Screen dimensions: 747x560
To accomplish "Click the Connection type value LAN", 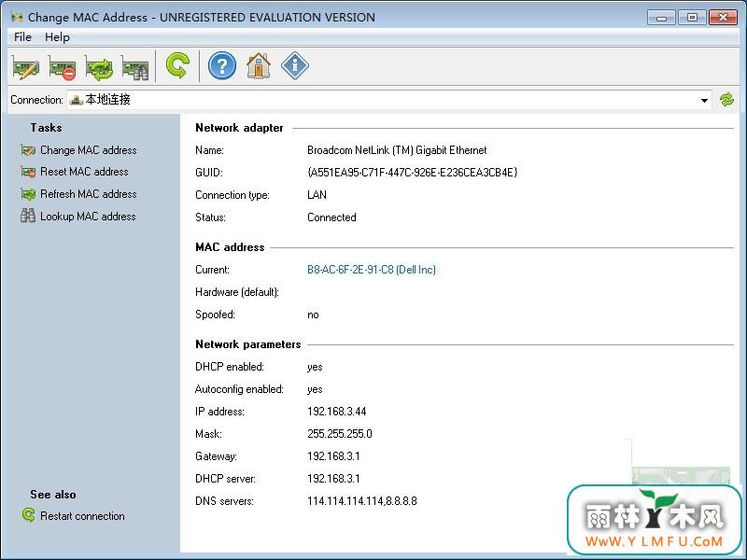I will pos(317,195).
